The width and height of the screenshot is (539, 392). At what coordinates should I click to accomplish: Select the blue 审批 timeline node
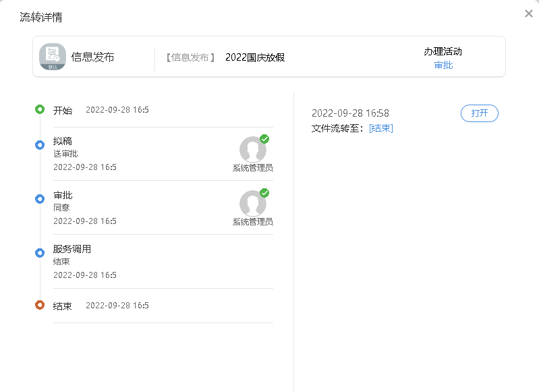pos(40,198)
